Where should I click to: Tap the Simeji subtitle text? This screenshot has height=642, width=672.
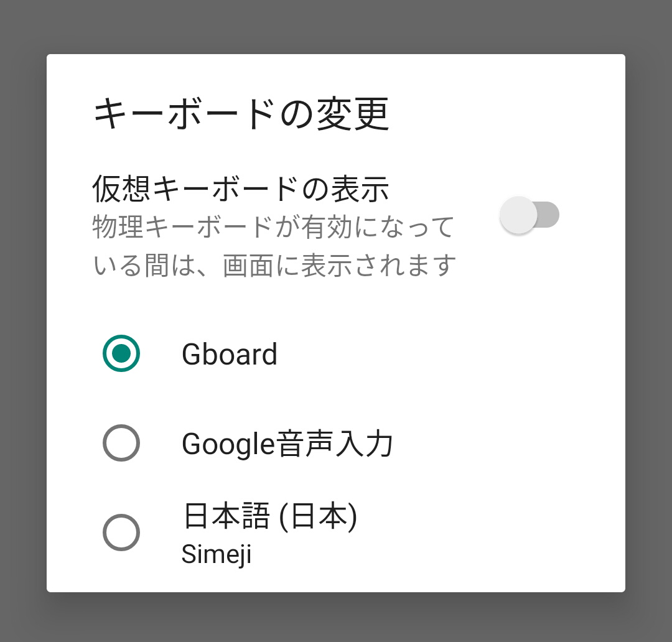point(217,554)
